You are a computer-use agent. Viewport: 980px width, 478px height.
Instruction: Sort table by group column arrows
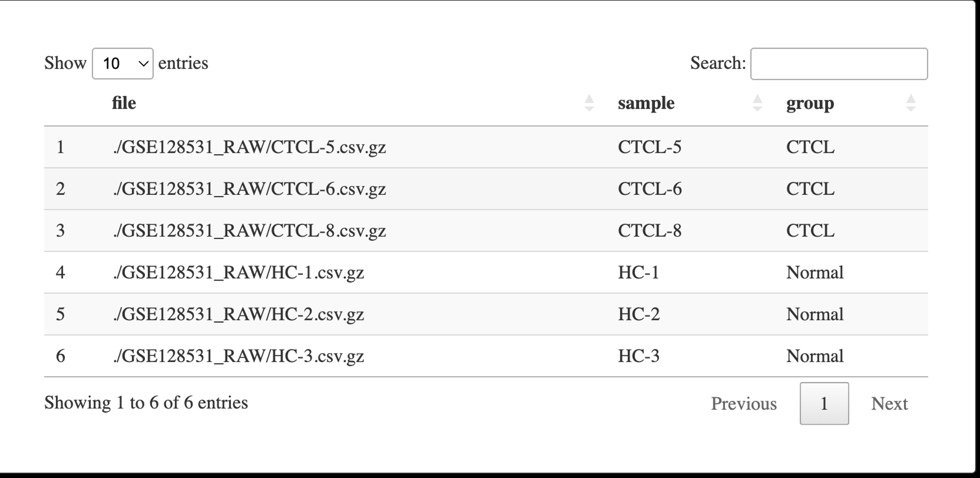[910, 103]
